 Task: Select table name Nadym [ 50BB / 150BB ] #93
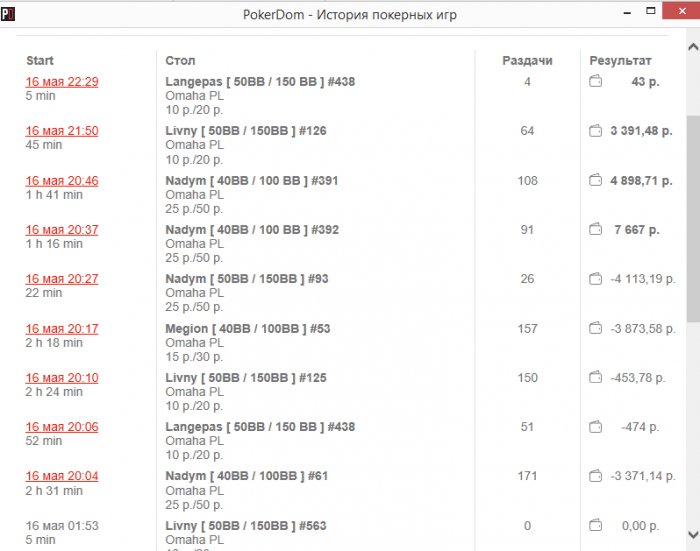[x=247, y=279]
